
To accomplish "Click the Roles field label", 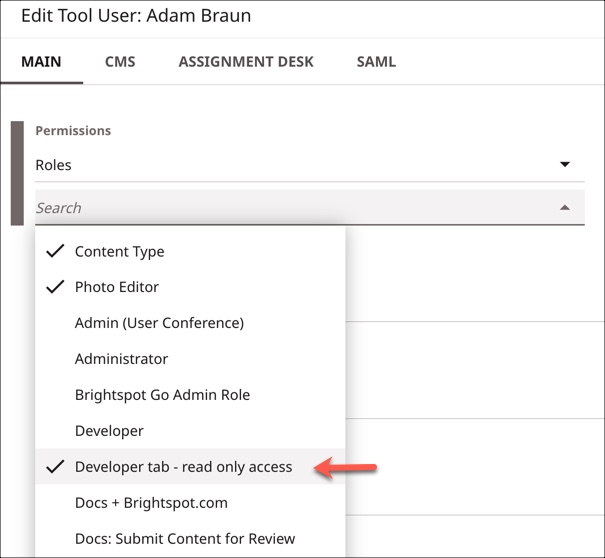I will click(x=53, y=165).
